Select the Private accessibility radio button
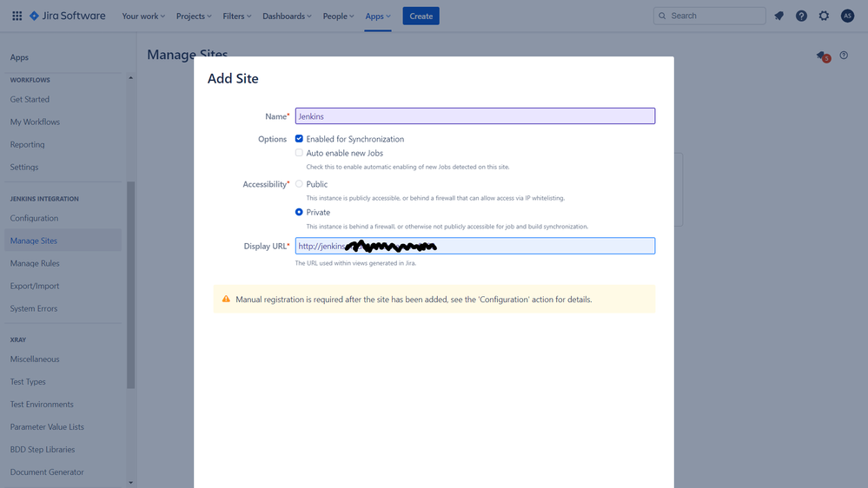868x488 pixels. click(299, 212)
